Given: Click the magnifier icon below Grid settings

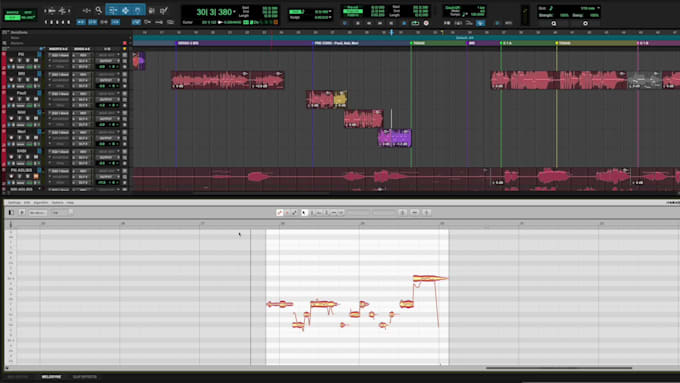Looking at the screenshot, I should click(554, 23).
